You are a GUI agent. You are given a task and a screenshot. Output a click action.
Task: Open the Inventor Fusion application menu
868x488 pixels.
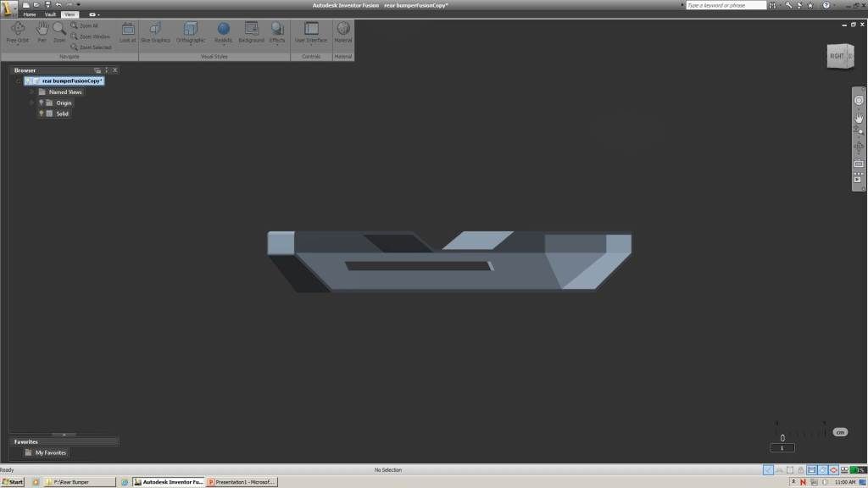[8, 8]
